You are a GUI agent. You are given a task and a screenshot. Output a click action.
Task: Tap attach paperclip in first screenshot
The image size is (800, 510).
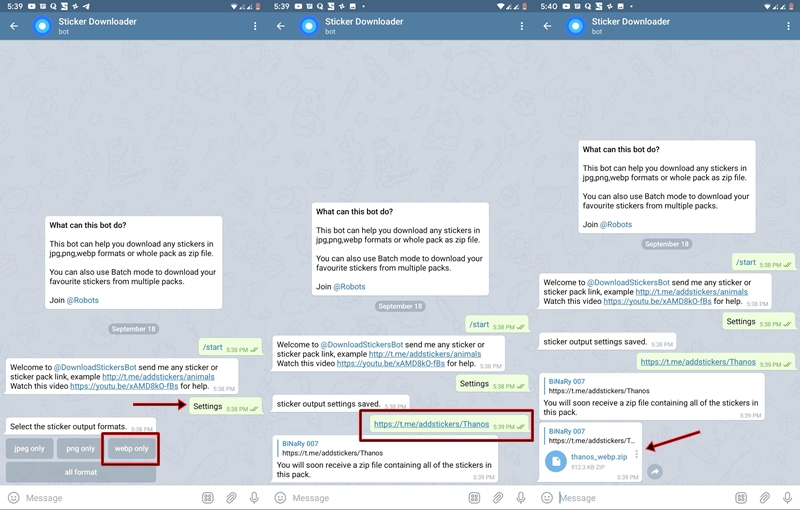pyautogui.click(x=231, y=498)
